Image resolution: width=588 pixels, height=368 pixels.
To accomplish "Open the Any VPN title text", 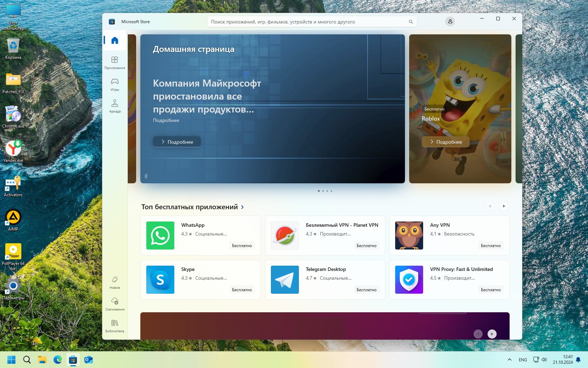I will coord(440,225).
